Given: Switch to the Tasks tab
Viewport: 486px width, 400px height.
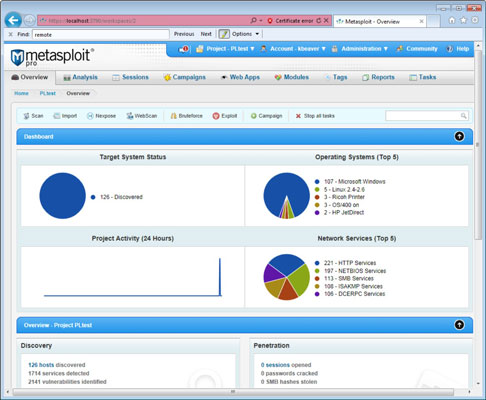Looking at the screenshot, I should (x=423, y=77).
